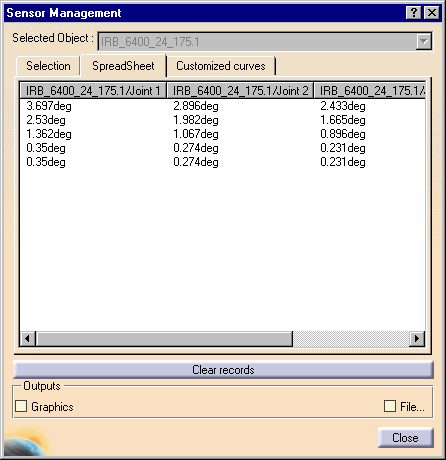
Task: Select the 1.067deg cell in Joint 2
Action: tap(196, 134)
